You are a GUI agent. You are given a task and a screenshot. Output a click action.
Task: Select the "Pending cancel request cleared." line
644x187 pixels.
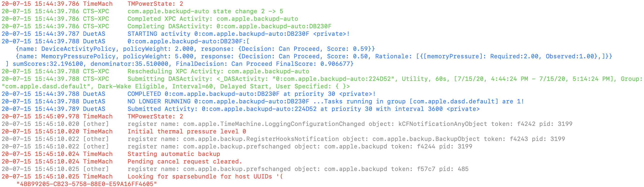184,161
